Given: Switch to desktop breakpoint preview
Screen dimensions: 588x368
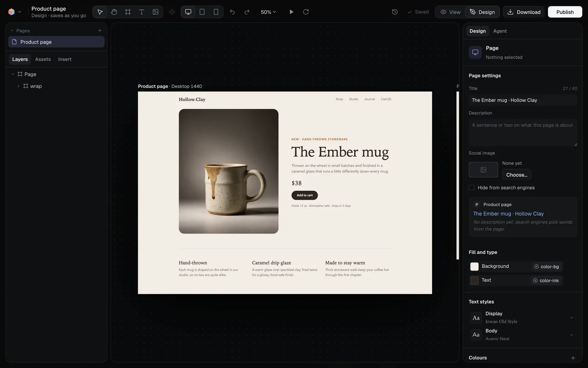Looking at the screenshot, I should (x=188, y=12).
